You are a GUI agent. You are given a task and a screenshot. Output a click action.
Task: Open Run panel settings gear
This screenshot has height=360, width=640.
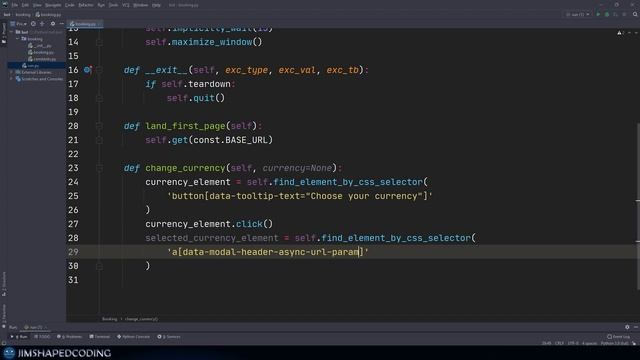pyautogui.click(x=627, y=327)
